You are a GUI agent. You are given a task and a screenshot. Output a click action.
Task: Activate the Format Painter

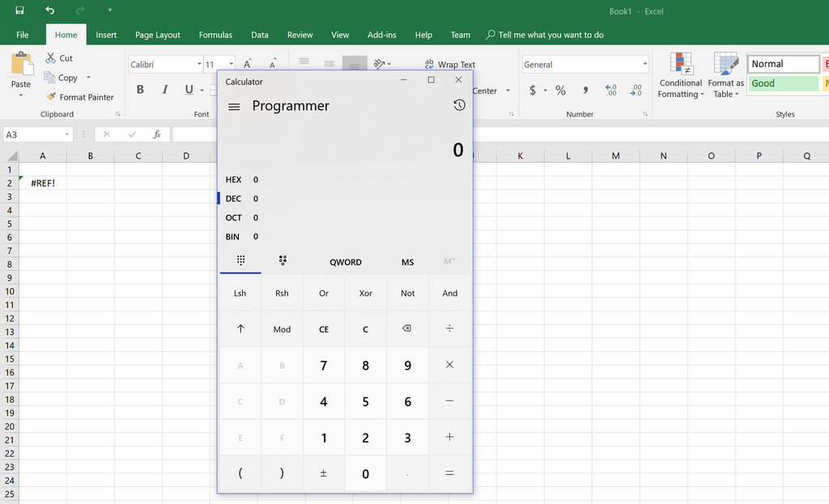tap(80, 97)
